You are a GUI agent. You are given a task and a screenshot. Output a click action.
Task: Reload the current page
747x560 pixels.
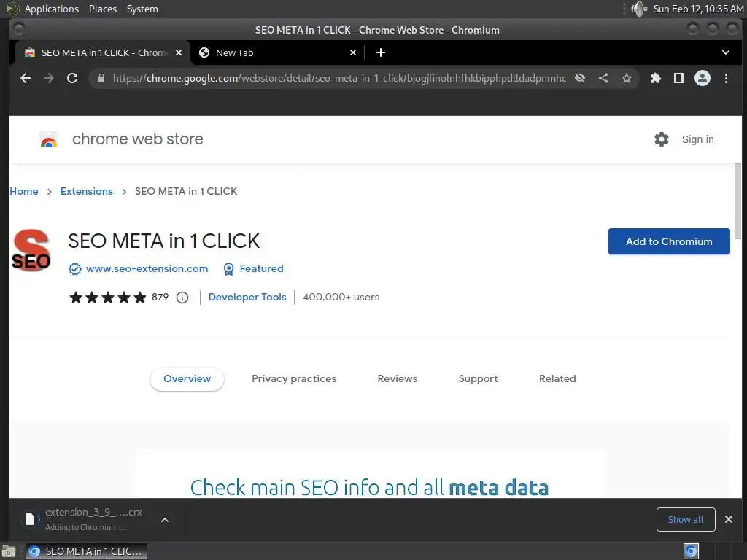pos(72,78)
